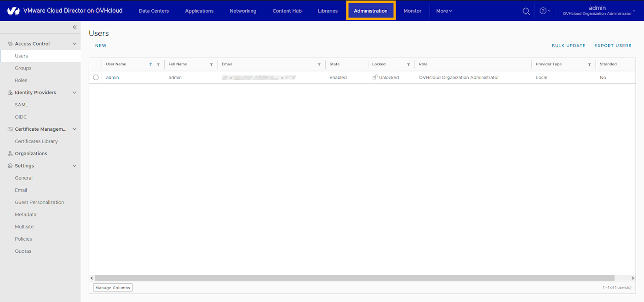Click the OVHcloud Organization Administrator role cell
Image resolution: width=644 pixels, height=302 pixels.
pos(459,77)
